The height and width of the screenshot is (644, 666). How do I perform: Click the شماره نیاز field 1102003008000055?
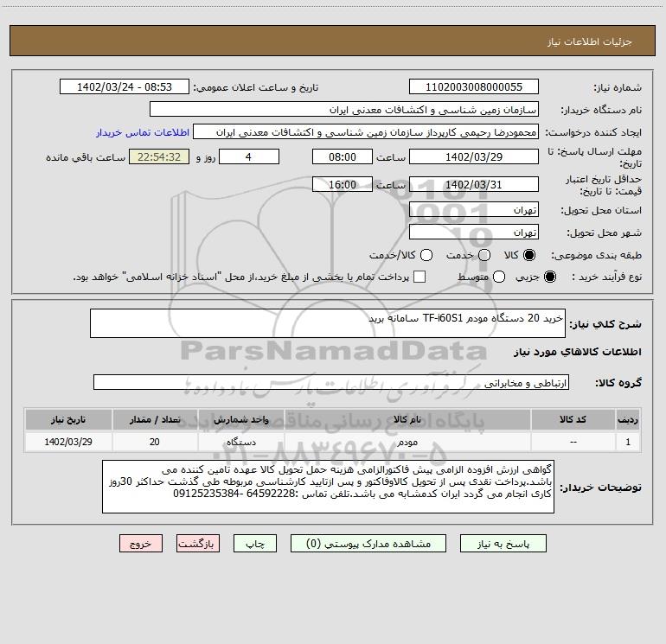point(474,87)
